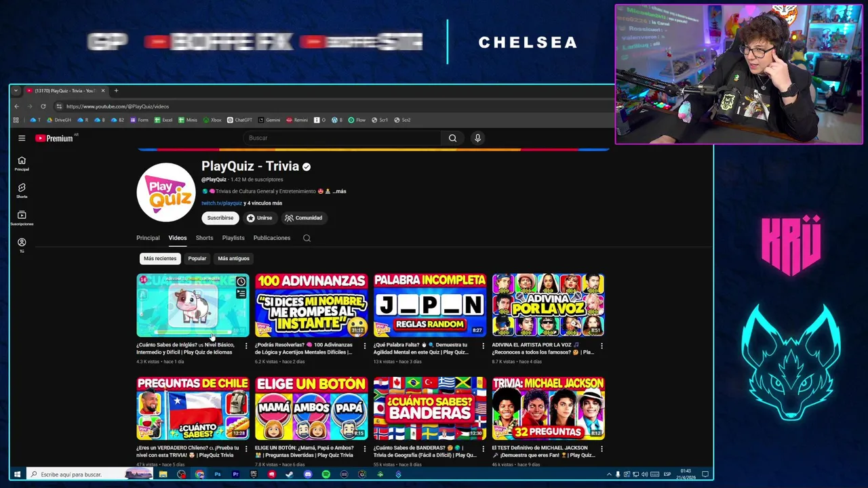Open Steam from the taskbar

[290, 474]
